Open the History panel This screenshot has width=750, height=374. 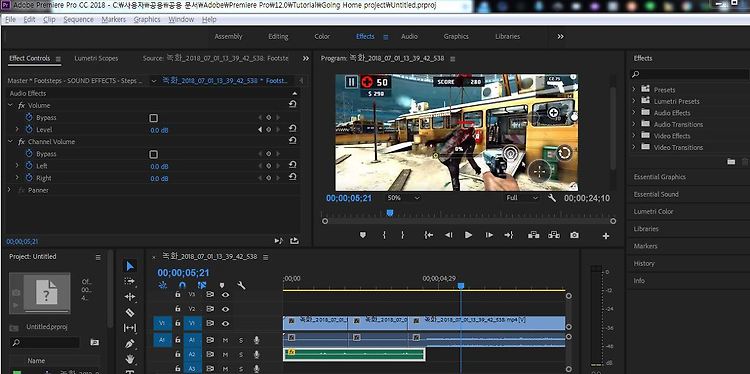pos(644,264)
